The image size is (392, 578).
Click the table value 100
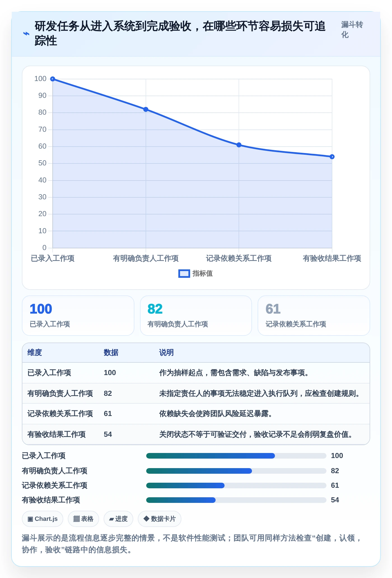[110, 373]
